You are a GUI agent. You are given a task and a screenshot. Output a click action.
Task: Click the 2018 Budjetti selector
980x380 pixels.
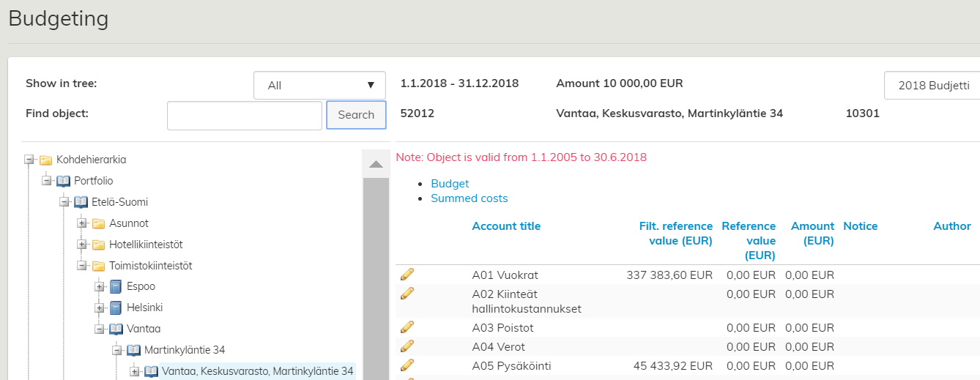932,86
